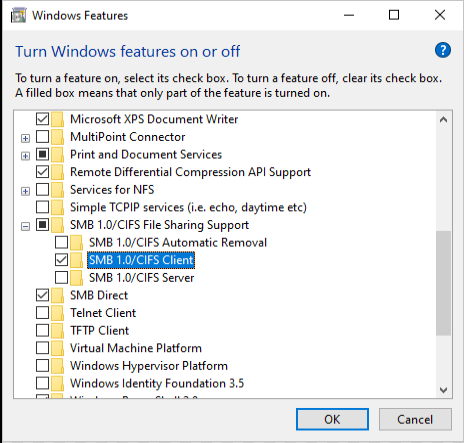Select the 'Services for NFS' label
Viewport: 464px width, 443px height.
pyautogui.click(x=112, y=190)
